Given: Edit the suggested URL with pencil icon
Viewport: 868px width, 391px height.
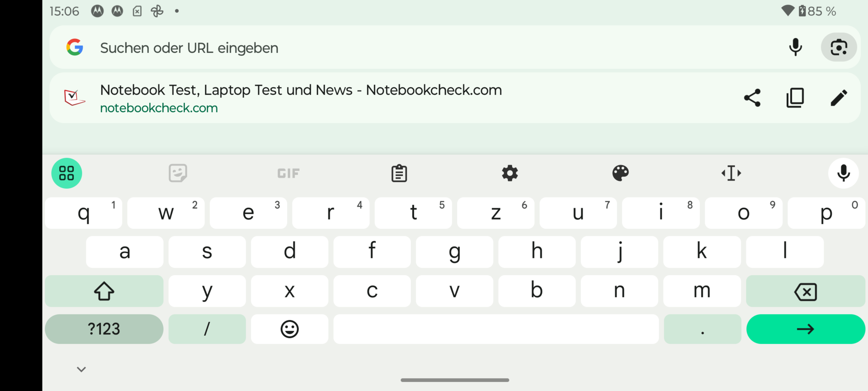Looking at the screenshot, I should click(839, 98).
